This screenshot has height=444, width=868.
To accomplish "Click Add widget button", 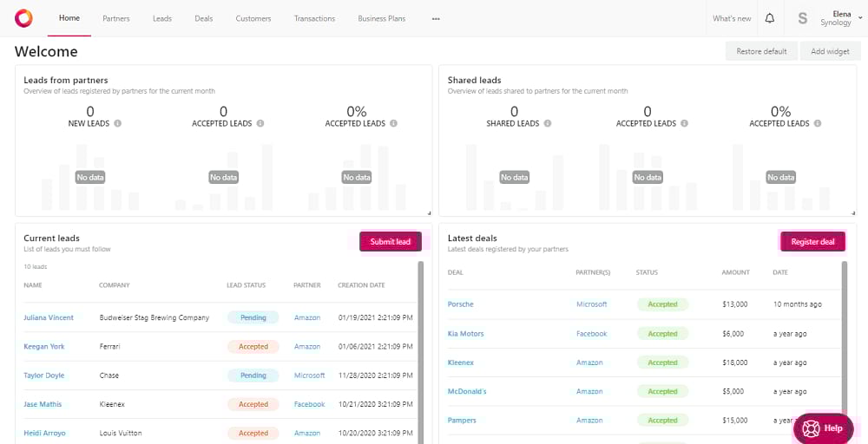I will (x=831, y=51).
